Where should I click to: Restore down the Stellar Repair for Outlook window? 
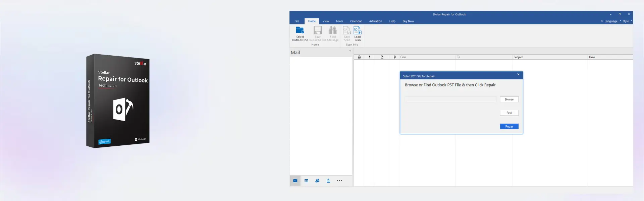620,14
